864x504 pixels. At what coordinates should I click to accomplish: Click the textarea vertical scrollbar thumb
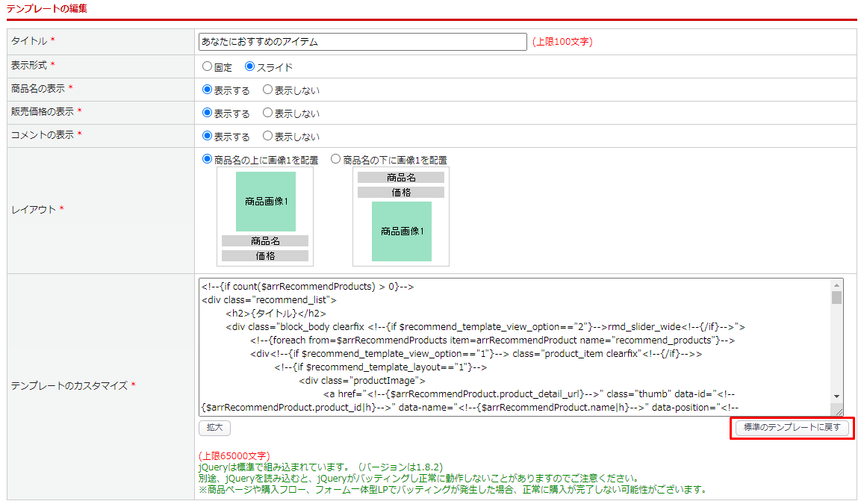[836, 298]
